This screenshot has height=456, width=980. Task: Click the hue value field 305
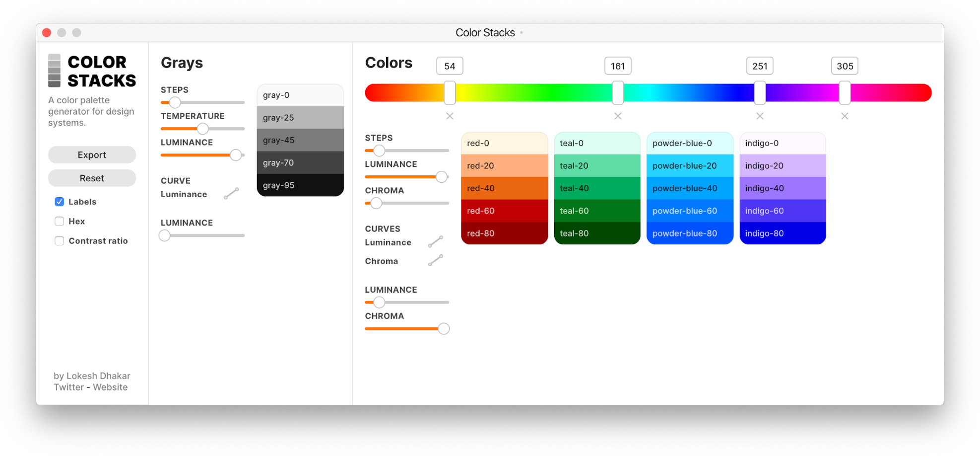click(845, 66)
